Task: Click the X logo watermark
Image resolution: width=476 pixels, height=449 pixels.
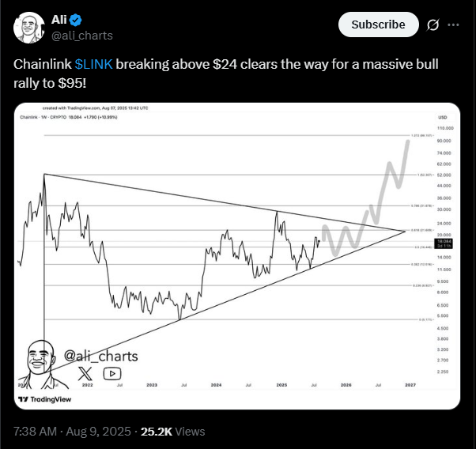Action: (x=85, y=374)
